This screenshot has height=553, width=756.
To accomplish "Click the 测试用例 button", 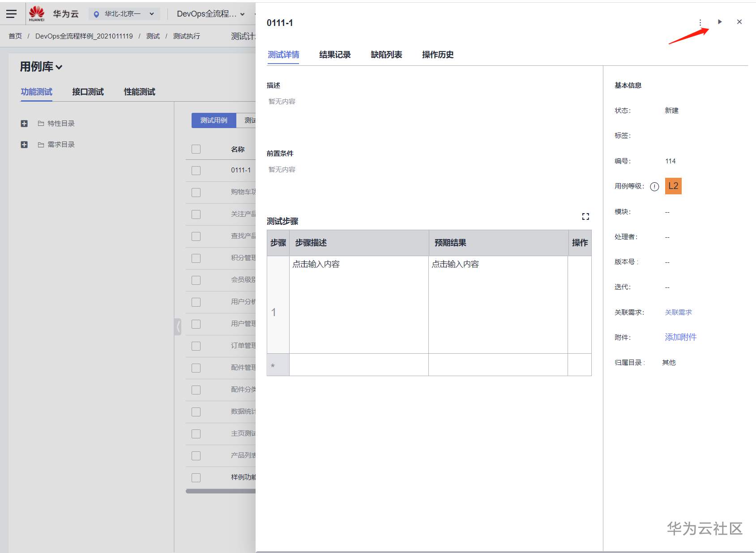I will 214,120.
